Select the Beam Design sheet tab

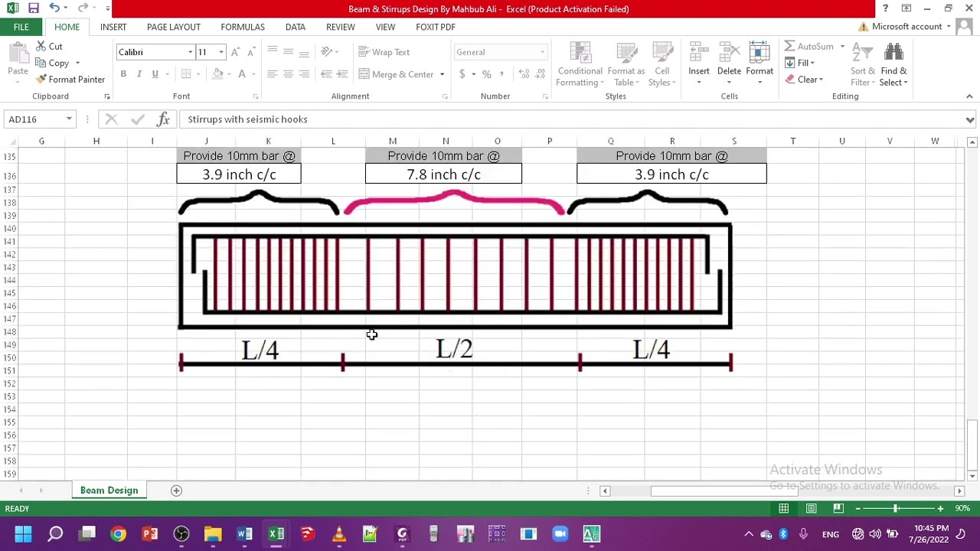click(109, 491)
